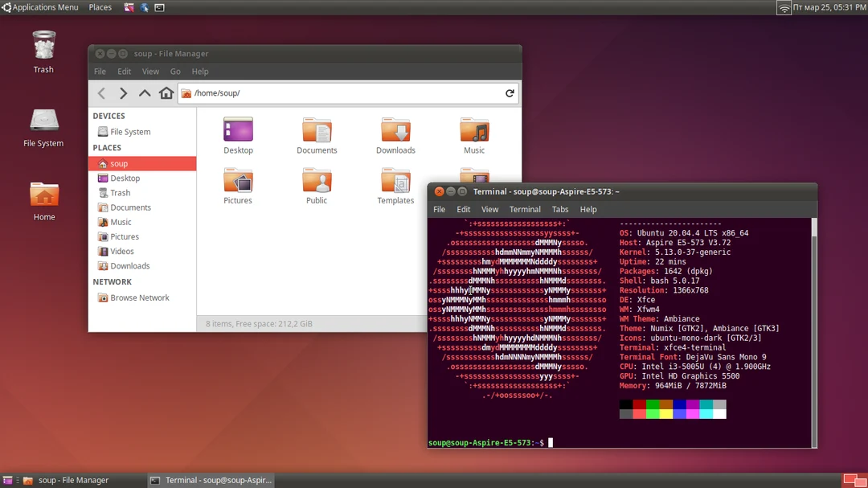
Task: Refresh the file manager view
Action: coord(510,92)
